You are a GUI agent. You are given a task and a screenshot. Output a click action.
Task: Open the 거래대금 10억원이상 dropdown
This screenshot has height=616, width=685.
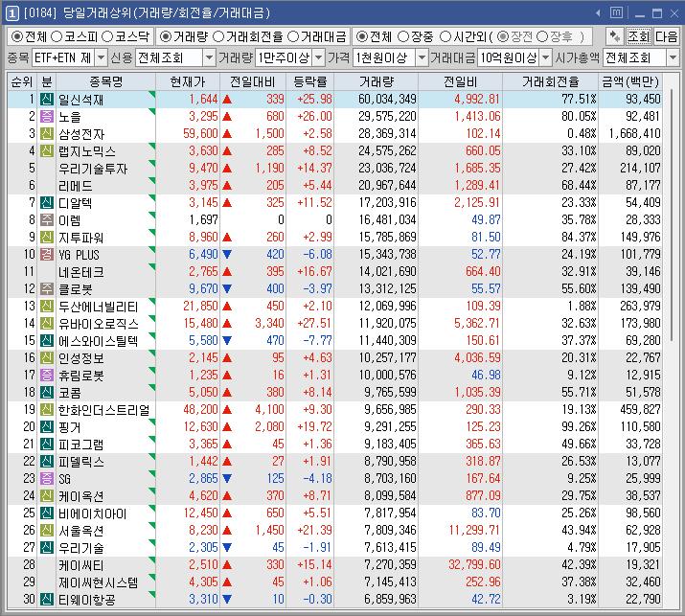(x=546, y=57)
